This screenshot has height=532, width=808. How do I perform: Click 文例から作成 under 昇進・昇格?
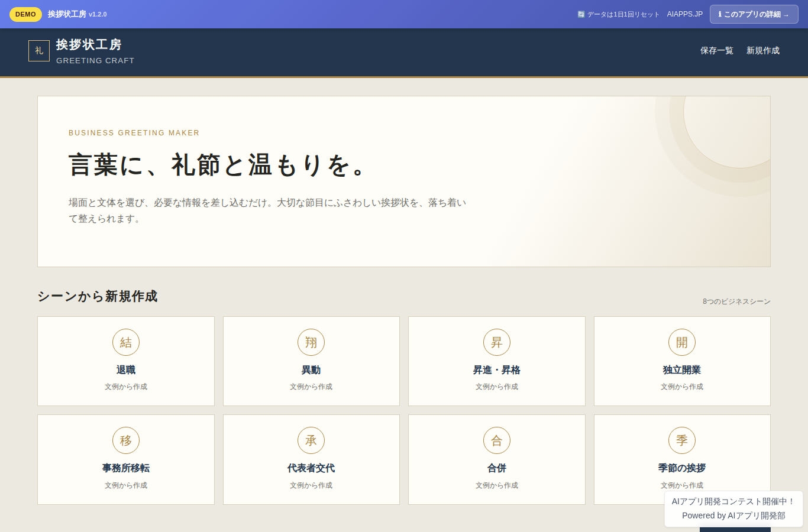(497, 387)
